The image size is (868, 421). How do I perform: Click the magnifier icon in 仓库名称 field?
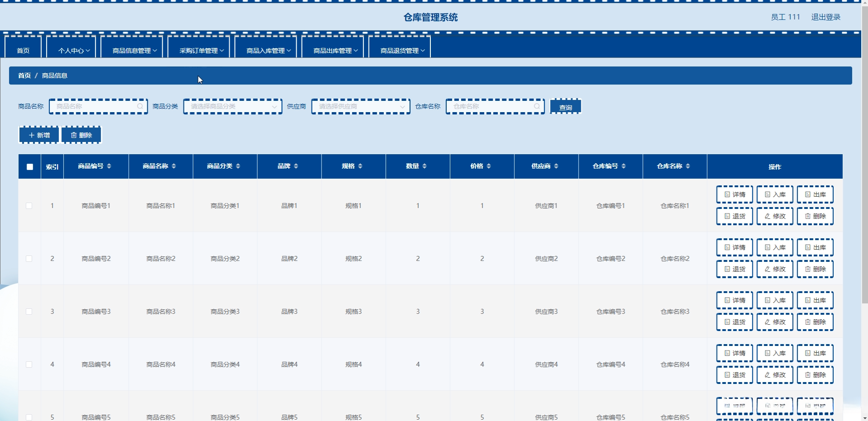tap(537, 106)
